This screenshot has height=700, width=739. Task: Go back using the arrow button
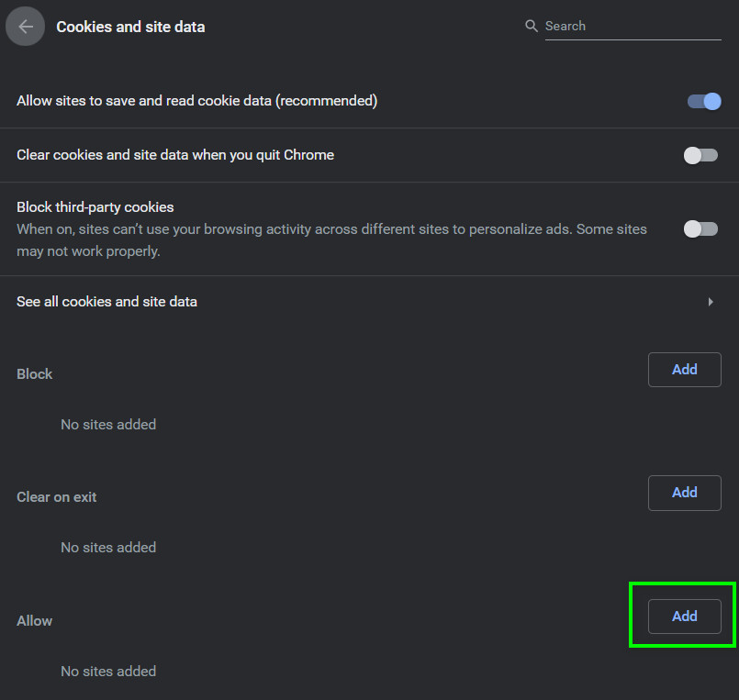(x=26, y=27)
